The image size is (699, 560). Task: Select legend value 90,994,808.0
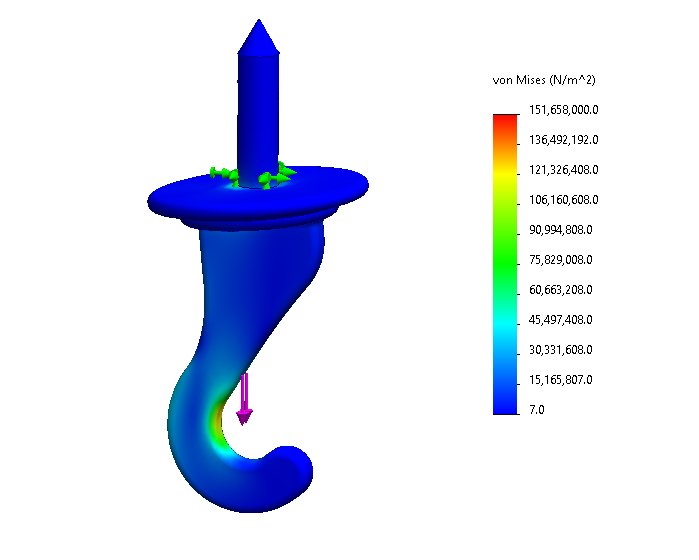tap(560, 230)
